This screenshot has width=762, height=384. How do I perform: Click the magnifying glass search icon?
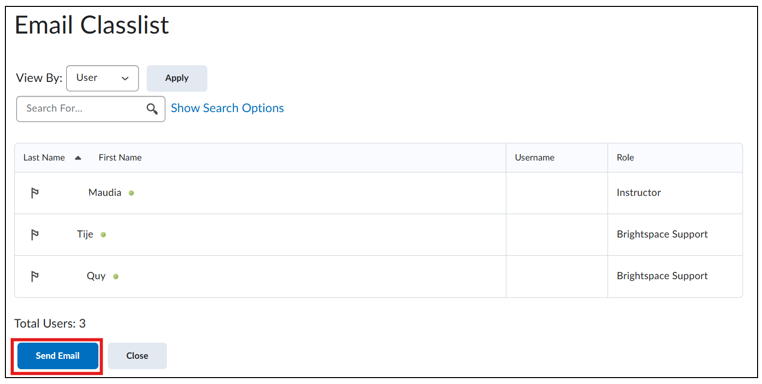(152, 109)
